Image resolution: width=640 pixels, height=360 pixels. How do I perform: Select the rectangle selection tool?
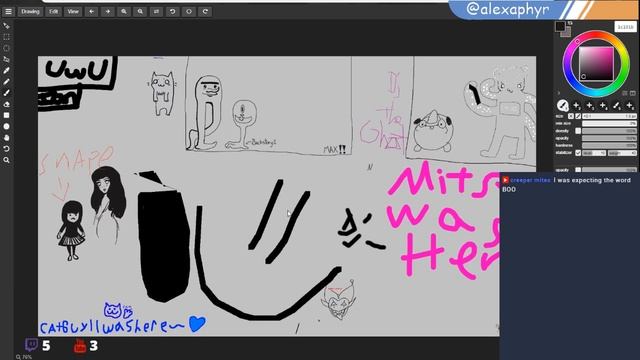point(7,37)
